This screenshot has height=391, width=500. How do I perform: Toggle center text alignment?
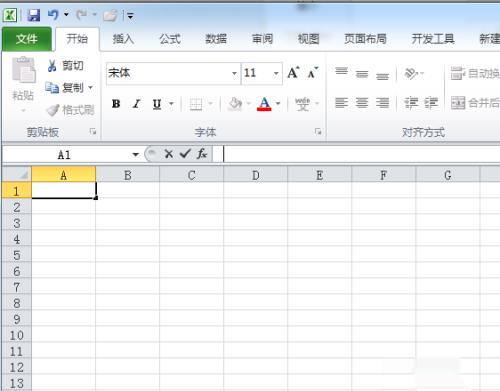362,103
